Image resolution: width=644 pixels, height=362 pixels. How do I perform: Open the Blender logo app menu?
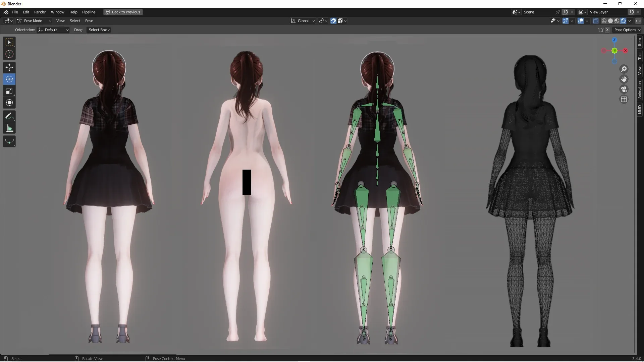click(x=6, y=12)
